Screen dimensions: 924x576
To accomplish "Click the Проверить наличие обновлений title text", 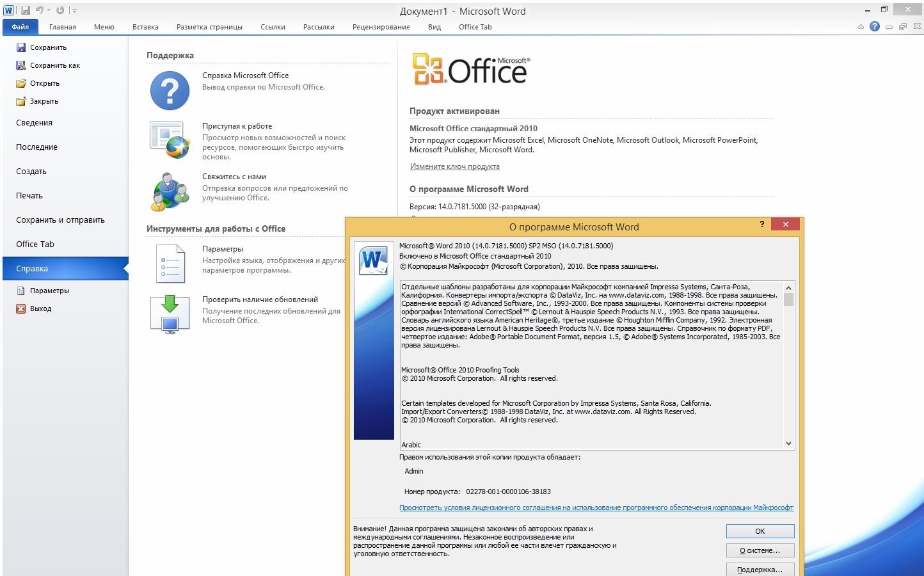I will coord(260,300).
